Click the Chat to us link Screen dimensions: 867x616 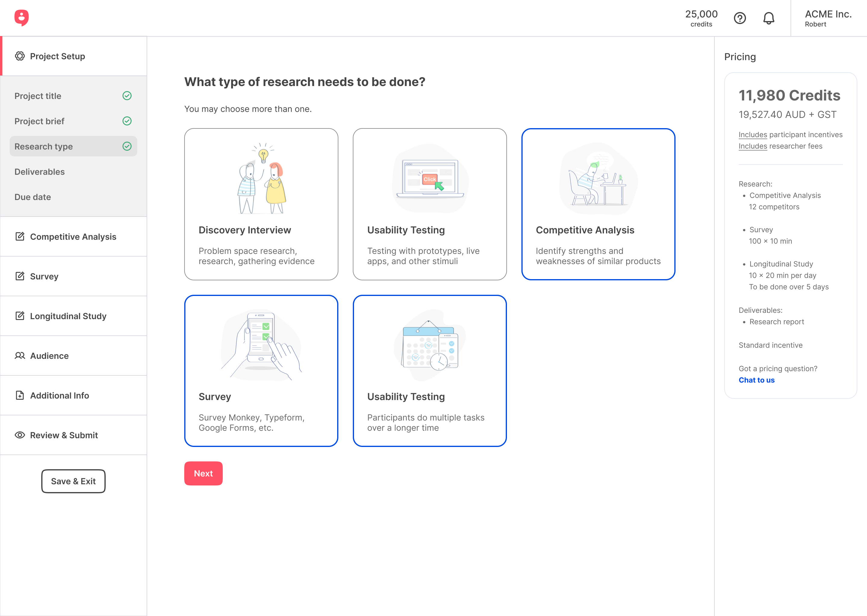click(x=756, y=380)
